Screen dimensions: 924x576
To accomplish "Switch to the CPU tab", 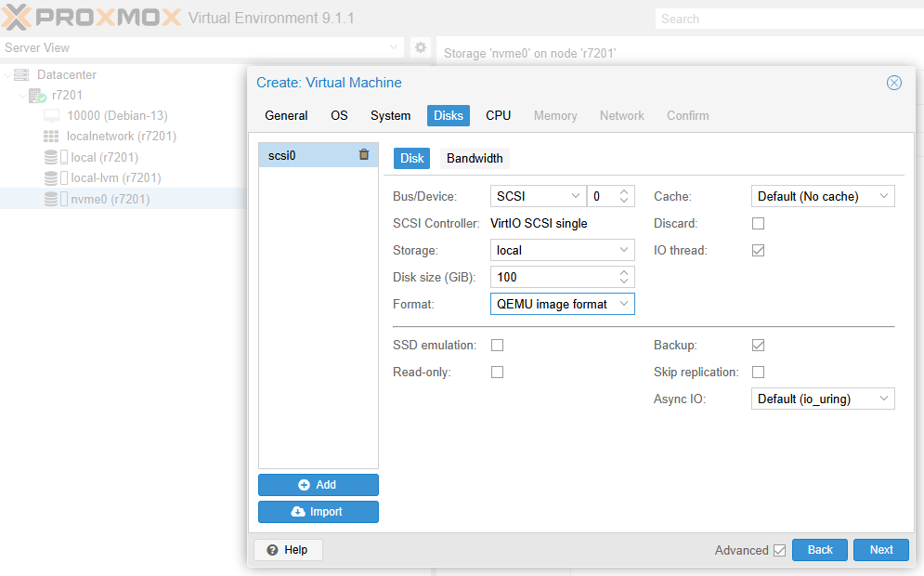I will coord(498,115).
